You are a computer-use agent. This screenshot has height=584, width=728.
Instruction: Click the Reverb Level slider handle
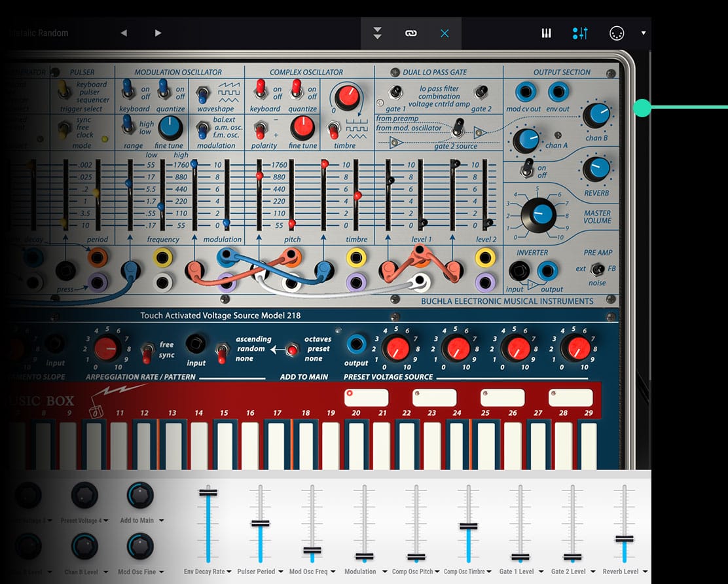tap(625, 539)
